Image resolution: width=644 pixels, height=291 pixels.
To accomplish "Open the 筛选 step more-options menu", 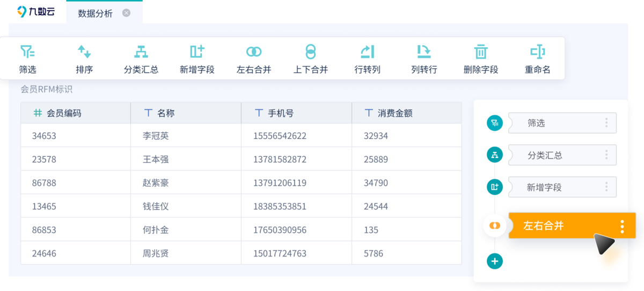I will click(606, 123).
